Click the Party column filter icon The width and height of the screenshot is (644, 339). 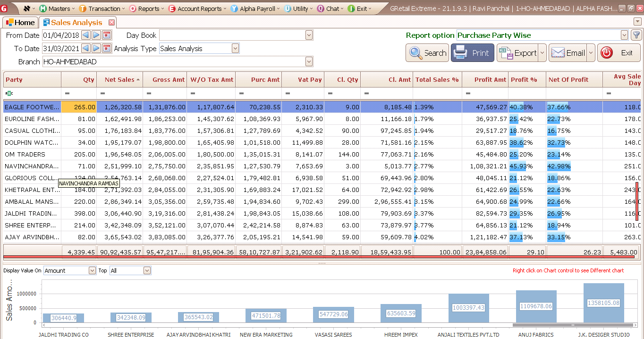point(9,94)
